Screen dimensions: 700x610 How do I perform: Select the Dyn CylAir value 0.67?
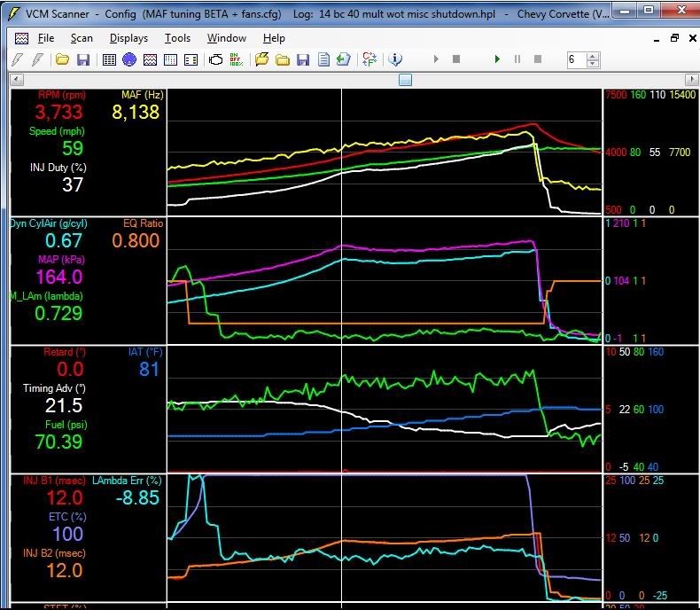click(x=64, y=240)
